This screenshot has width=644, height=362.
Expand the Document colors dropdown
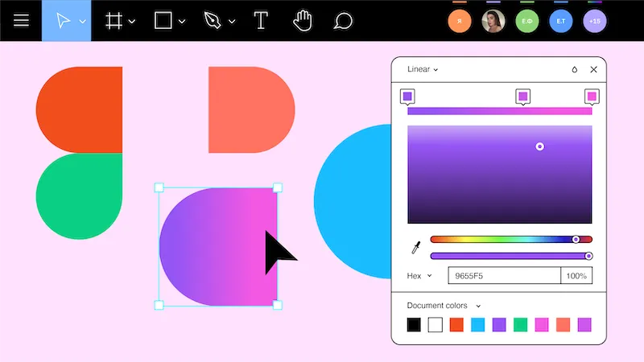(x=444, y=306)
